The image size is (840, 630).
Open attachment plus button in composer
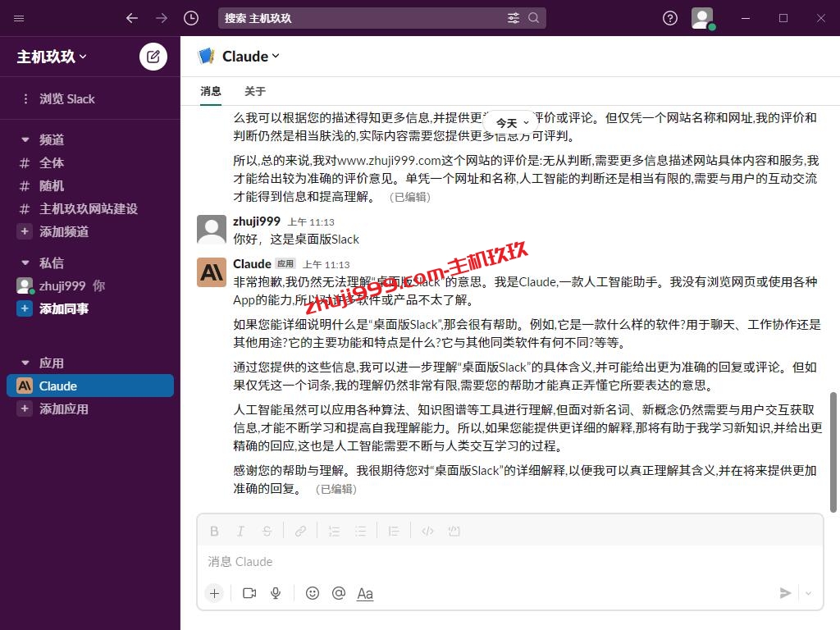214,594
